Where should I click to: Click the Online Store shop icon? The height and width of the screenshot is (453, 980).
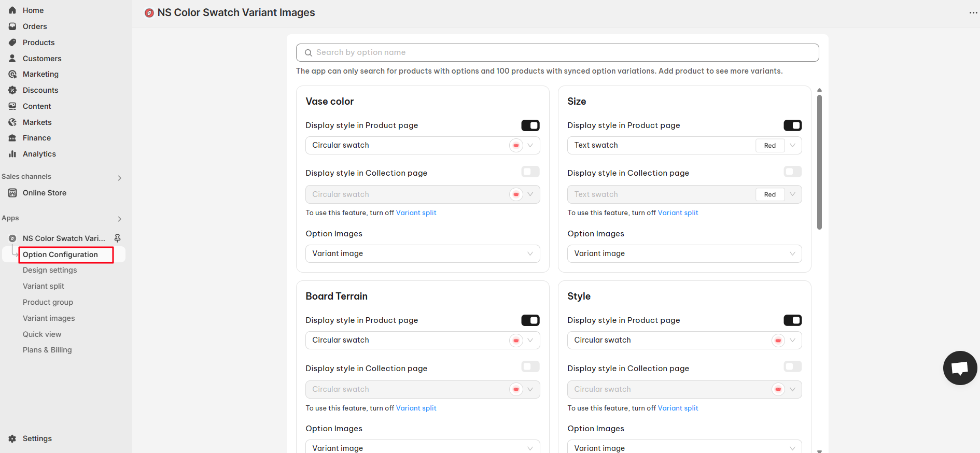(12, 193)
